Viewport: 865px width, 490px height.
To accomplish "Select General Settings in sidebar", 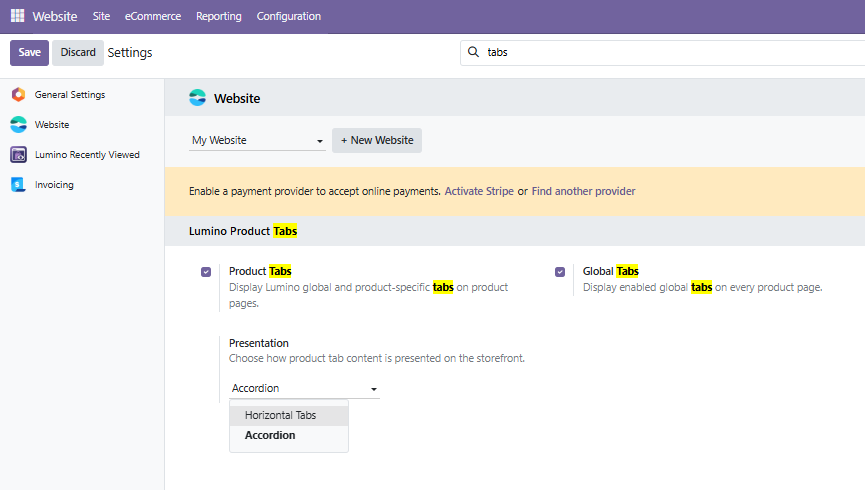I will tap(70, 94).
